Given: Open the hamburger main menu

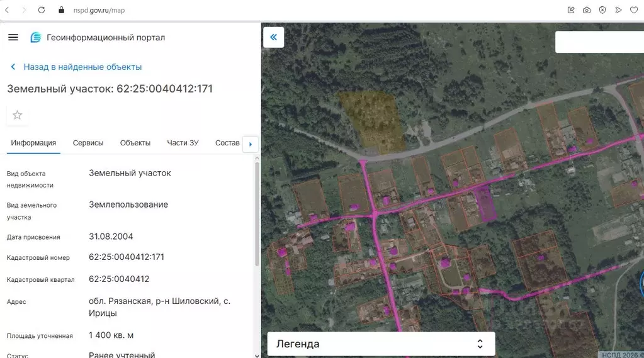Looking at the screenshot, I should click(13, 37).
